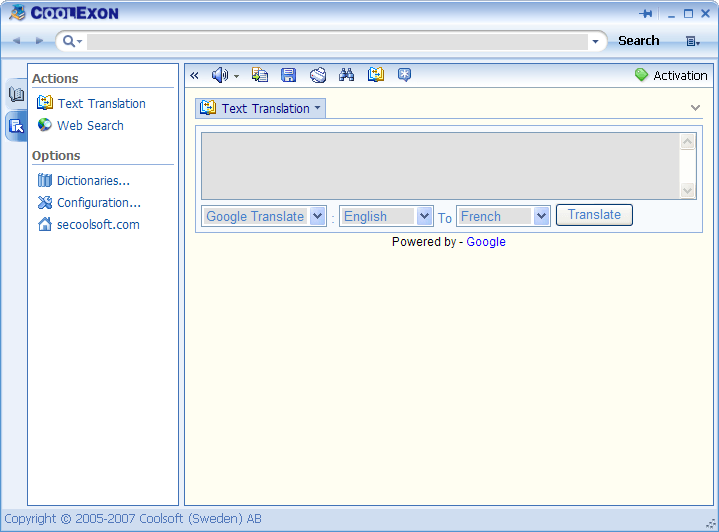This screenshot has width=719, height=532.
Task: Click the resize grip in status bar
Action: pos(711,524)
